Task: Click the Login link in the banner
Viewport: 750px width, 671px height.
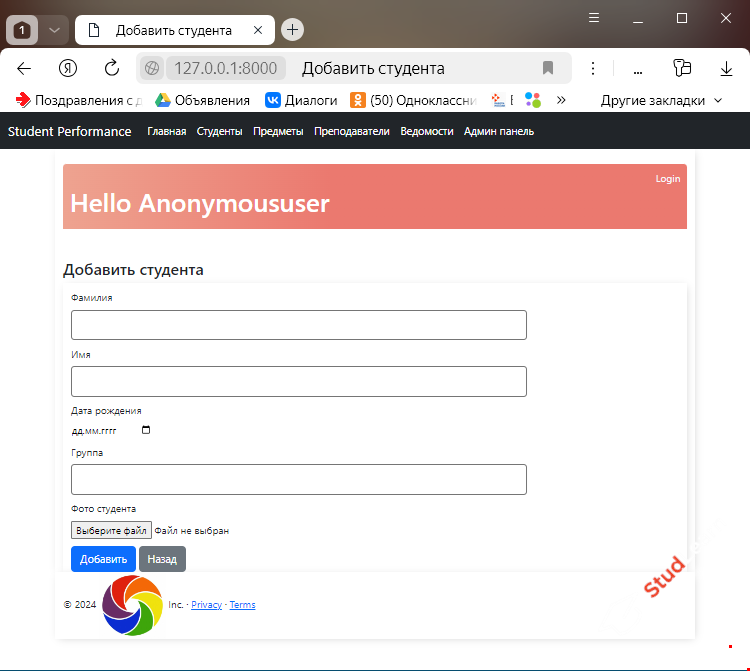Action: pos(668,179)
